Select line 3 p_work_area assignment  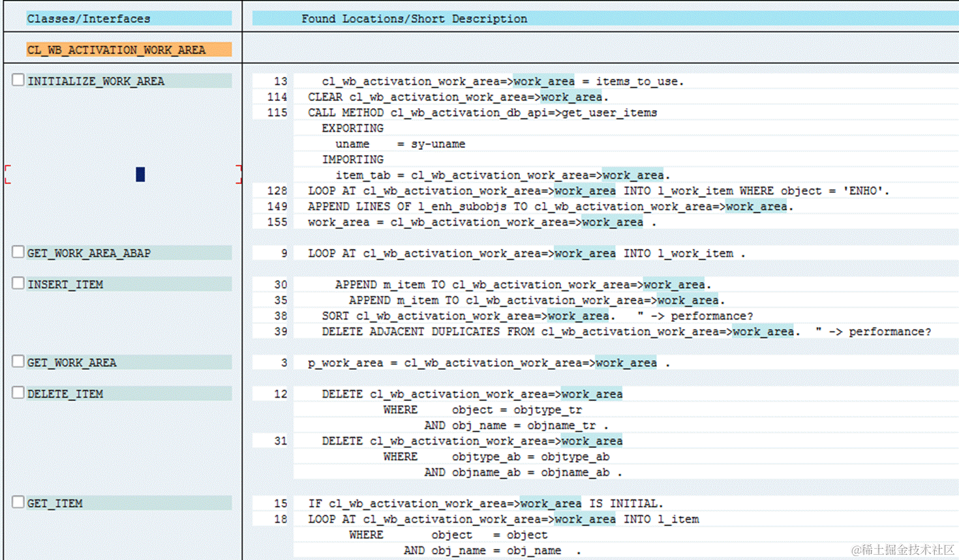click(x=489, y=362)
